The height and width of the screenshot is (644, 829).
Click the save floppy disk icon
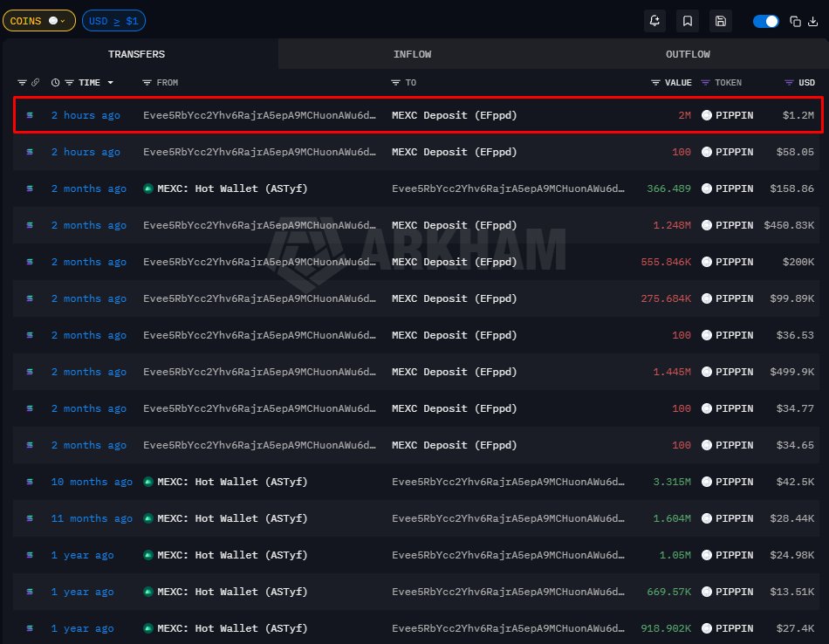pyautogui.click(x=721, y=21)
